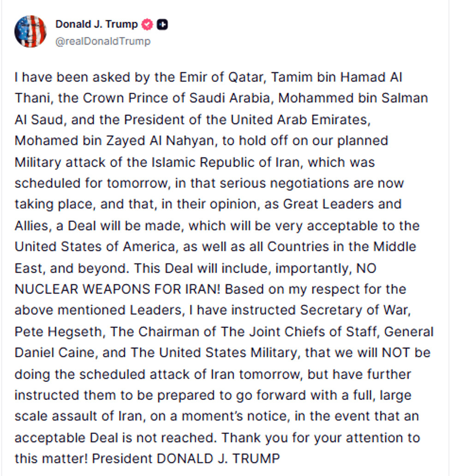Viewport: 452px width, 476px height.
Task: Click 'Islamic Republic of Iran' text
Action: [x=226, y=162]
